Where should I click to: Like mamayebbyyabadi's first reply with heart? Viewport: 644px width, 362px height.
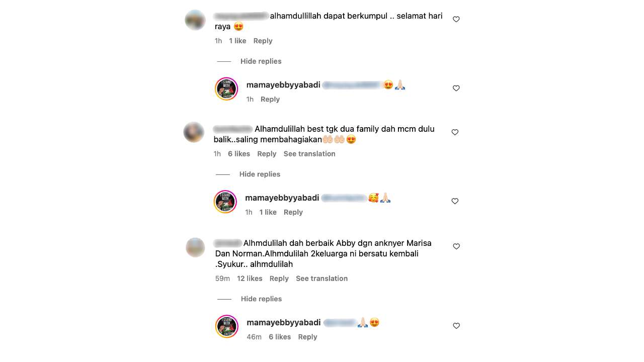[456, 88]
